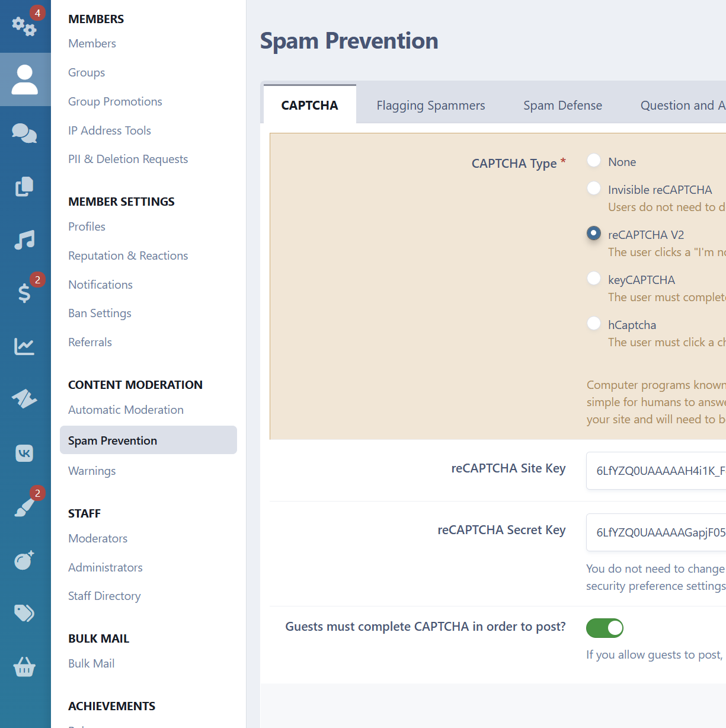Image resolution: width=726 pixels, height=728 pixels.
Task: Choose the hCaptcha radio option
Action: pyautogui.click(x=594, y=324)
